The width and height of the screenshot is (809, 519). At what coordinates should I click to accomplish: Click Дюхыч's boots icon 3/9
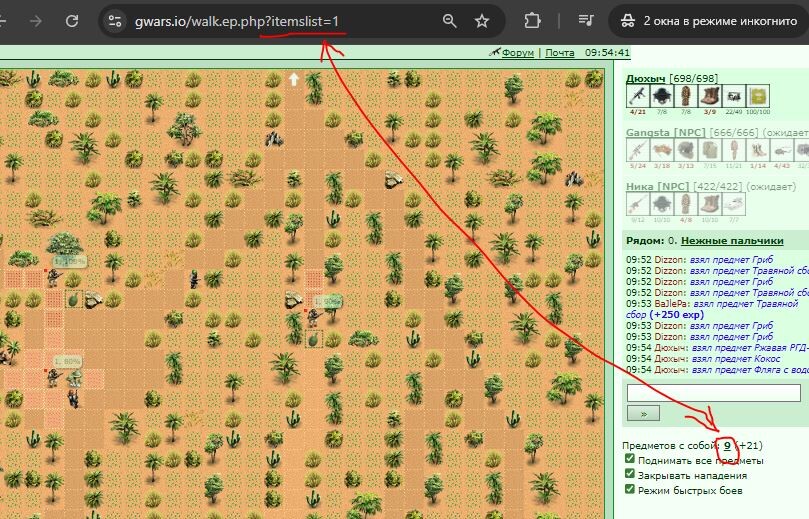[709, 96]
